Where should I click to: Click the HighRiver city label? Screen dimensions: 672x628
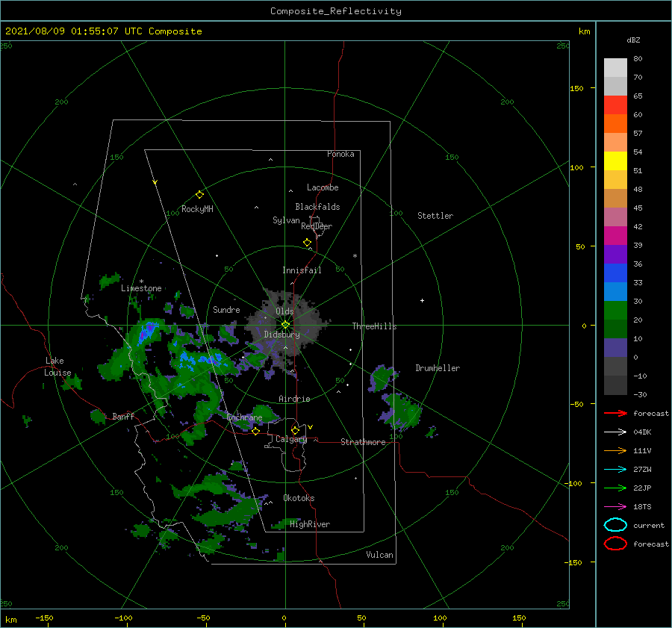(x=310, y=524)
